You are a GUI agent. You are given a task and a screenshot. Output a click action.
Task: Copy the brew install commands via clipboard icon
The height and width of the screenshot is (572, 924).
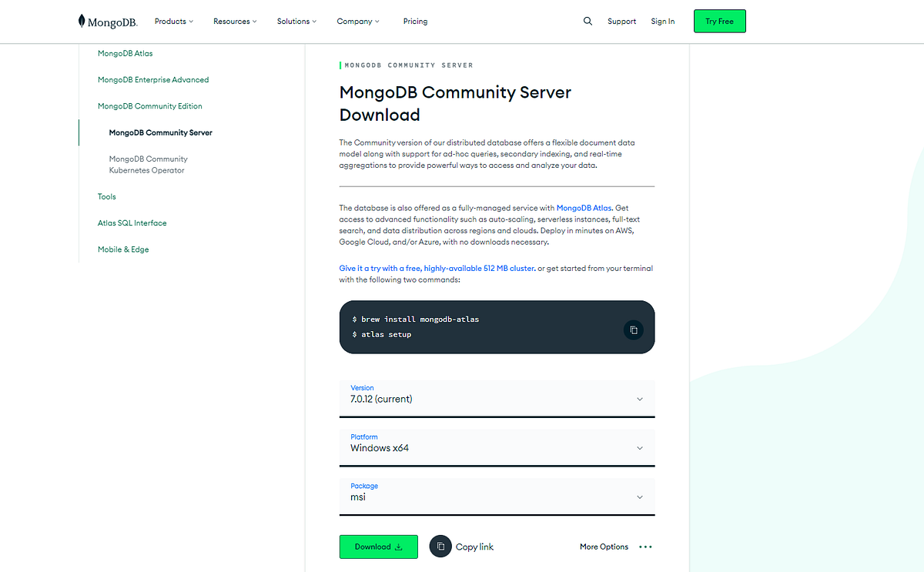(x=633, y=329)
